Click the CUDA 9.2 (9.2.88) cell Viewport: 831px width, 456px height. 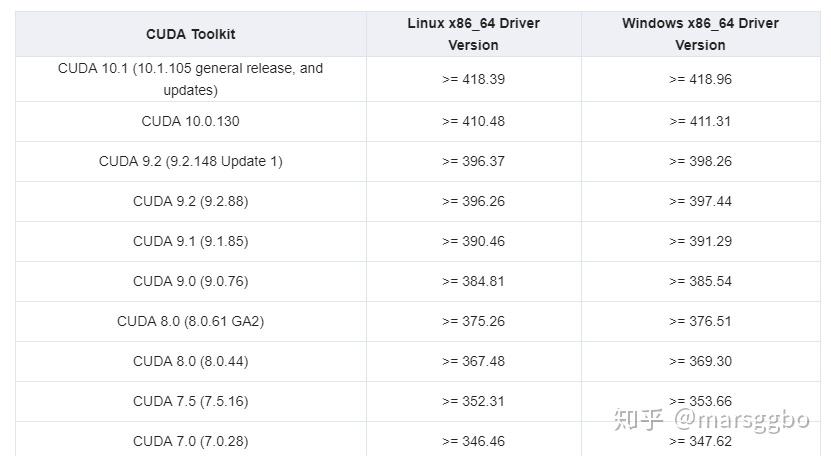[190, 201]
